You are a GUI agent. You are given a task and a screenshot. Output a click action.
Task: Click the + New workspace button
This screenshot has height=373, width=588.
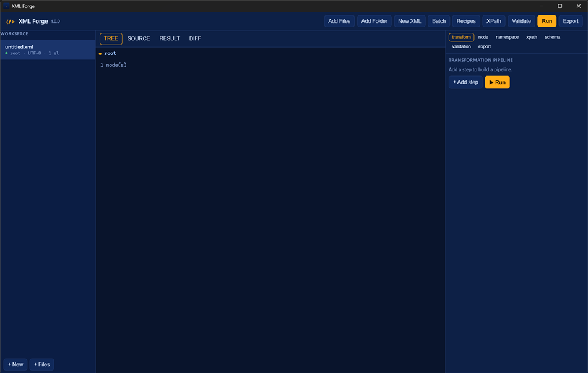[15, 364]
